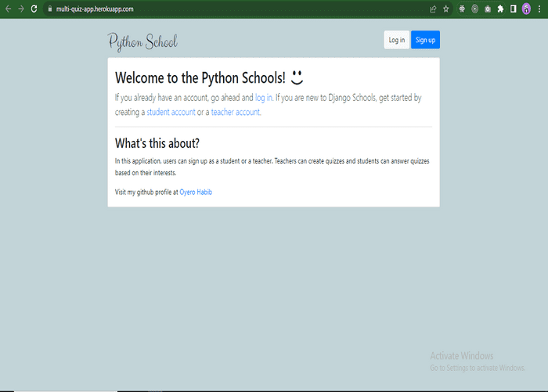Viewport: 548px width, 392px height.
Task: Open the circular target extension icon
Action: pyautogui.click(x=474, y=9)
